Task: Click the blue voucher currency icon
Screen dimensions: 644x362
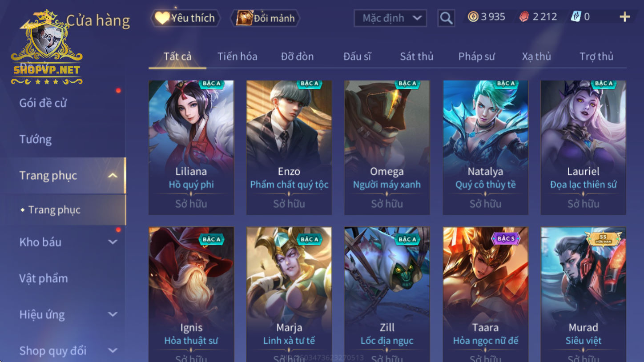Action: click(x=576, y=17)
